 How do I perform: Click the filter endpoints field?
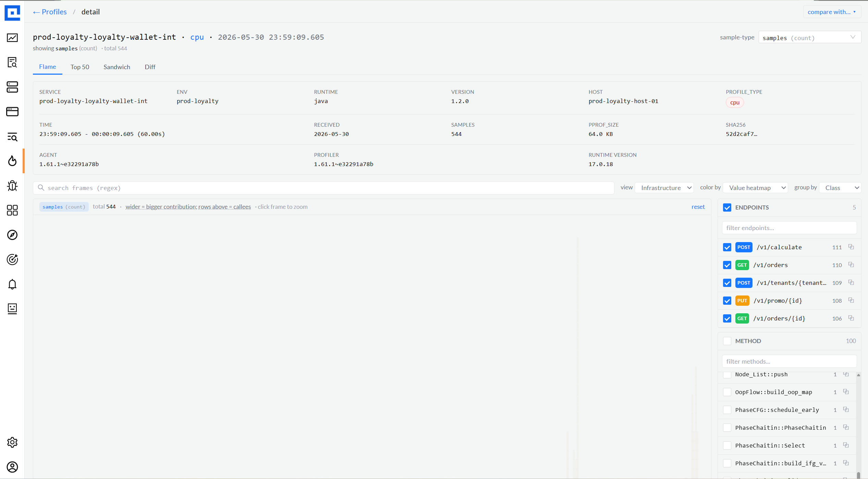tap(789, 228)
